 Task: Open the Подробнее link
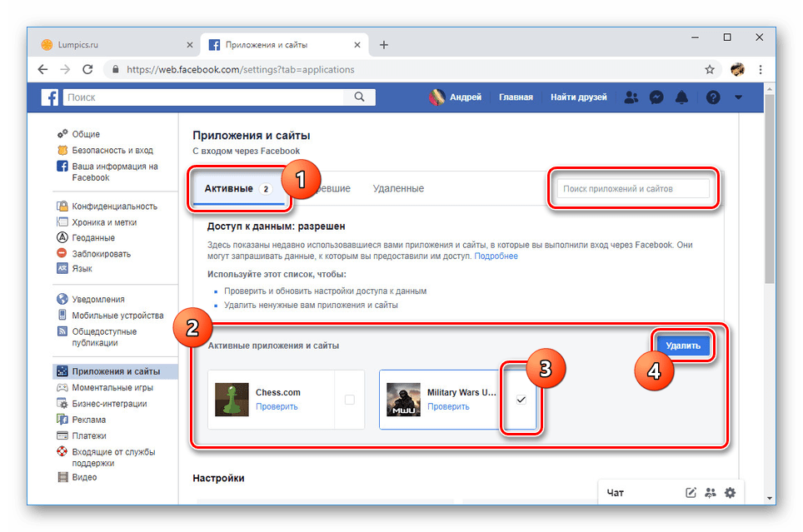(496, 256)
